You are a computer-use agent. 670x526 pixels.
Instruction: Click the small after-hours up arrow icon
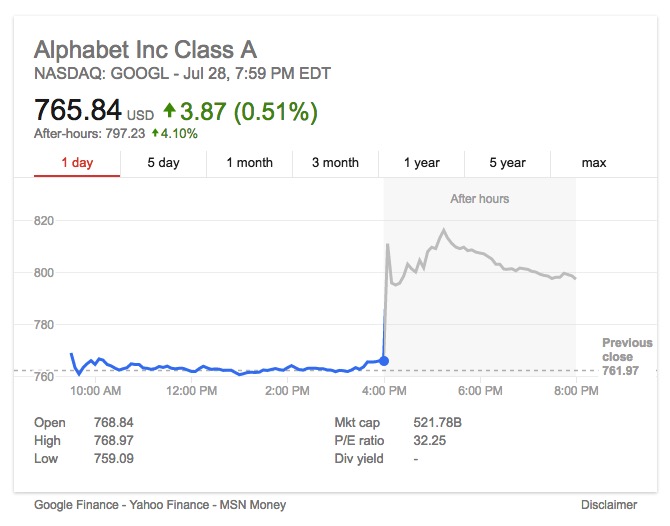point(155,133)
